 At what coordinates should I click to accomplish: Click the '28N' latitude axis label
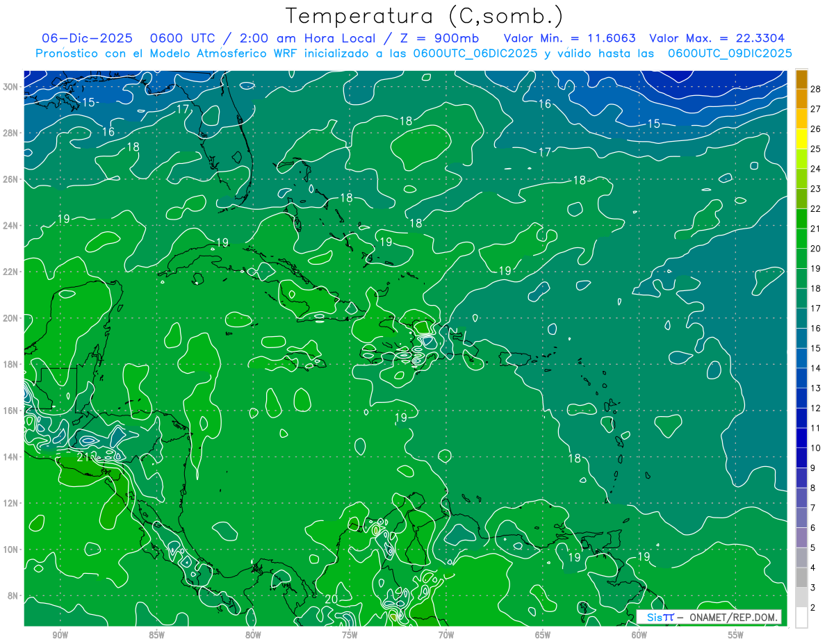tap(12, 133)
